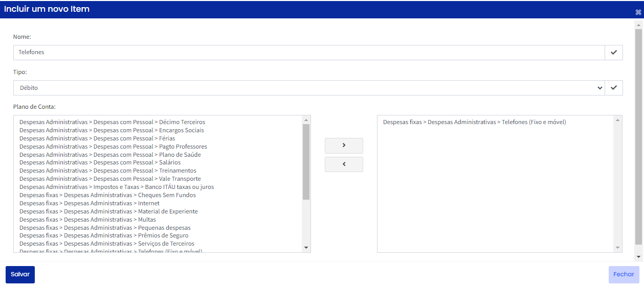Screen dimensions: 644x288
Task: Click the checkmark icon beside Nome field
Action: point(614,53)
